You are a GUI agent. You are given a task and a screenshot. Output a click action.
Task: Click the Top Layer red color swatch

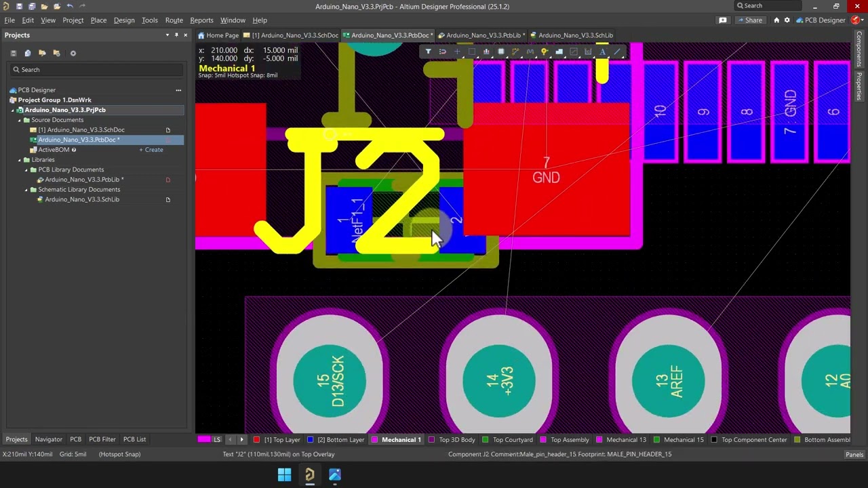(x=256, y=440)
